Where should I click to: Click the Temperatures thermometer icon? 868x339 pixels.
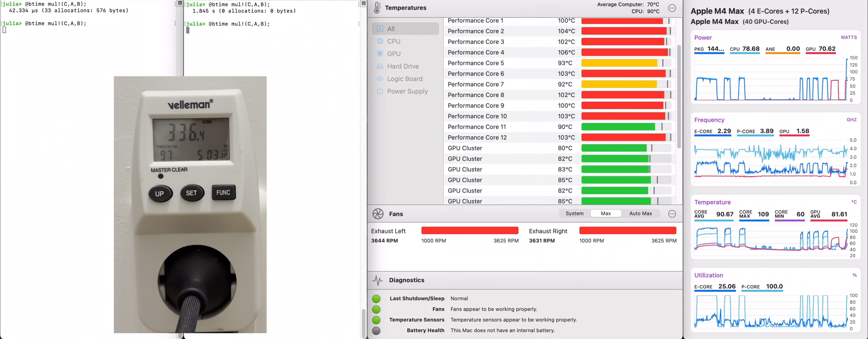point(377,8)
